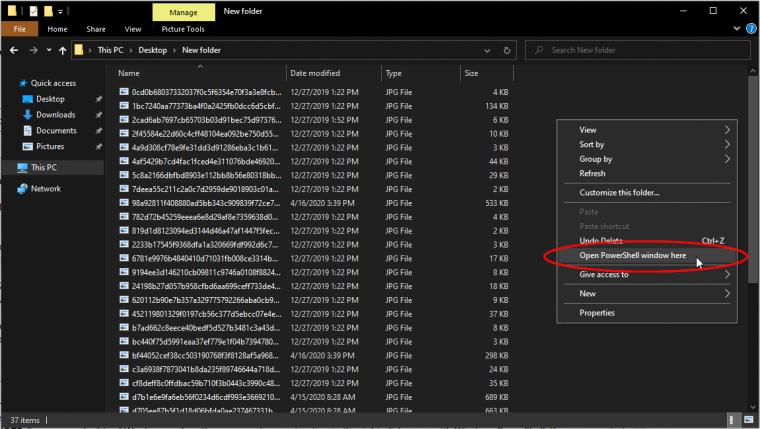Screen dimensions: 760x429
Task: Click This PC in the address bar
Action: (110, 50)
